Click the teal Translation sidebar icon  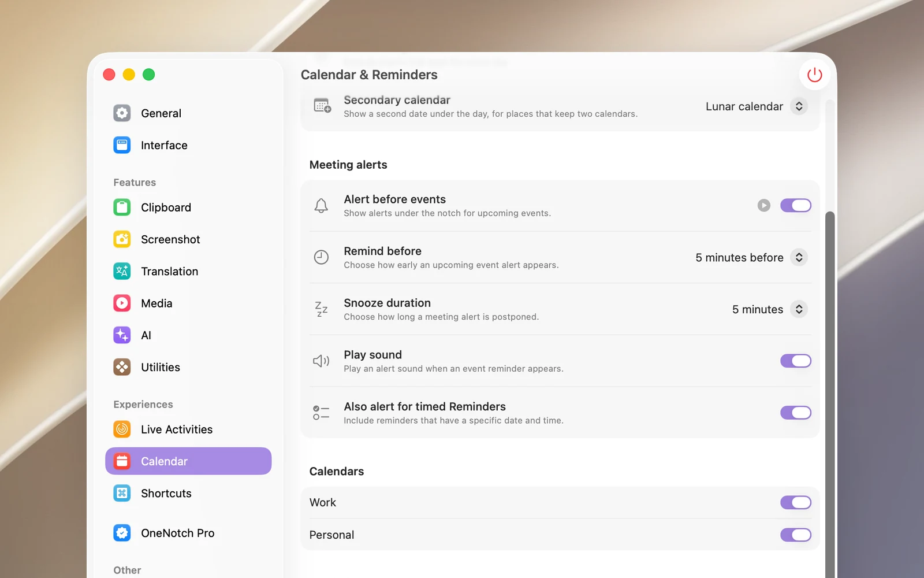point(122,271)
